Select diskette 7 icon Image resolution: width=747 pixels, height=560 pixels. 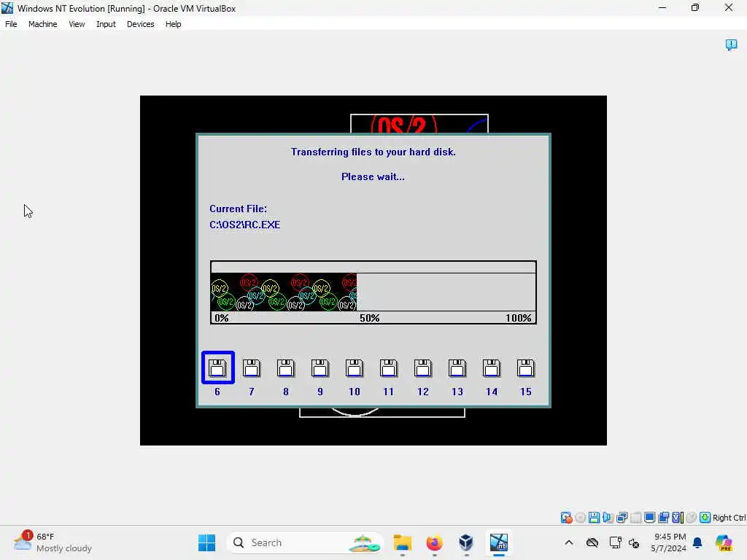252,368
